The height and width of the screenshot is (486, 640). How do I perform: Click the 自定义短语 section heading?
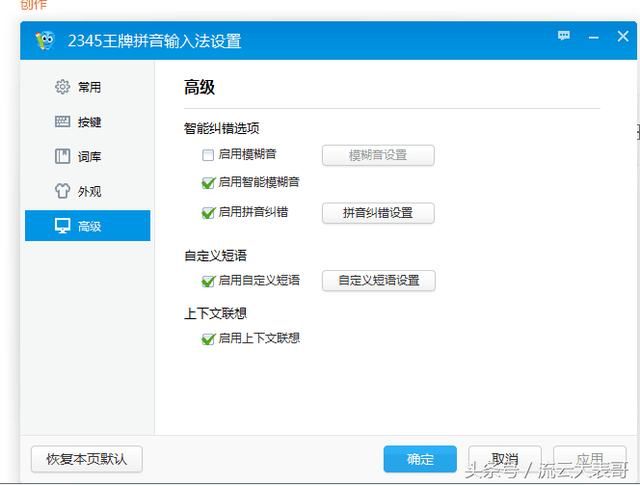pyautogui.click(x=216, y=256)
